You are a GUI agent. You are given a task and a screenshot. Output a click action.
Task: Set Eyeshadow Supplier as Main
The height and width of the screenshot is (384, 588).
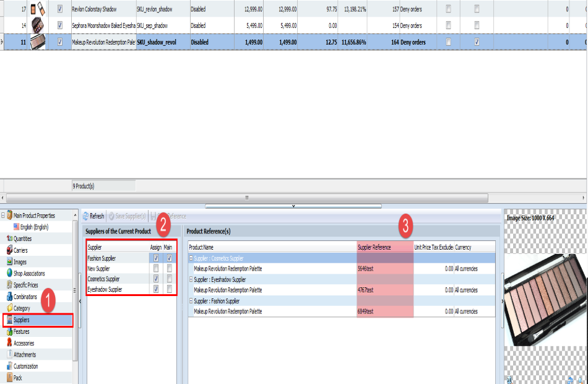(x=170, y=289)
